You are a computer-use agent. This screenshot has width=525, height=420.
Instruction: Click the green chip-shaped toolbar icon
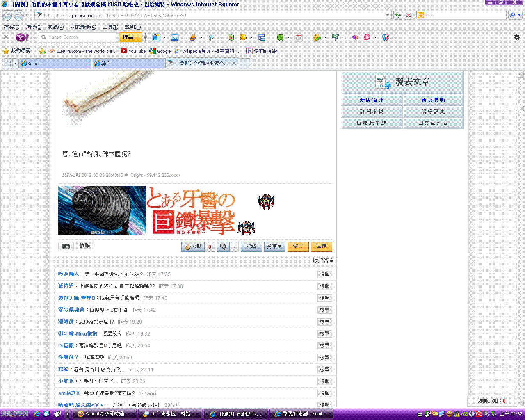pyautogui.click(x=280, y=37)
